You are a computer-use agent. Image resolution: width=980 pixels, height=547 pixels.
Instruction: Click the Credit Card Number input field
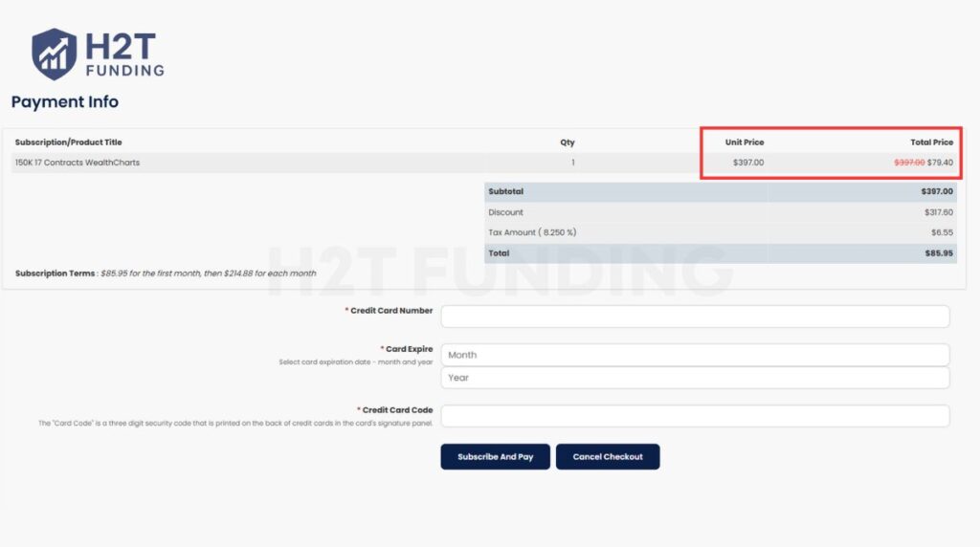point(695,317)
